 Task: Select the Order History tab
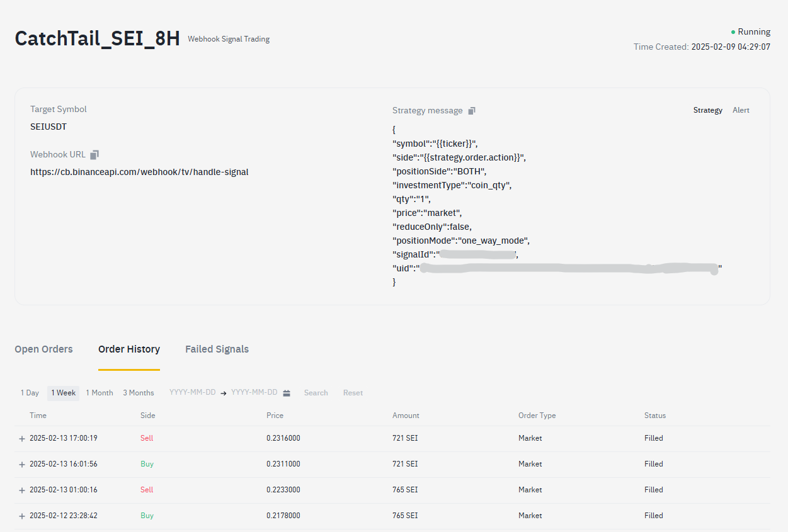pyautogui.click(x=129, y=349)
